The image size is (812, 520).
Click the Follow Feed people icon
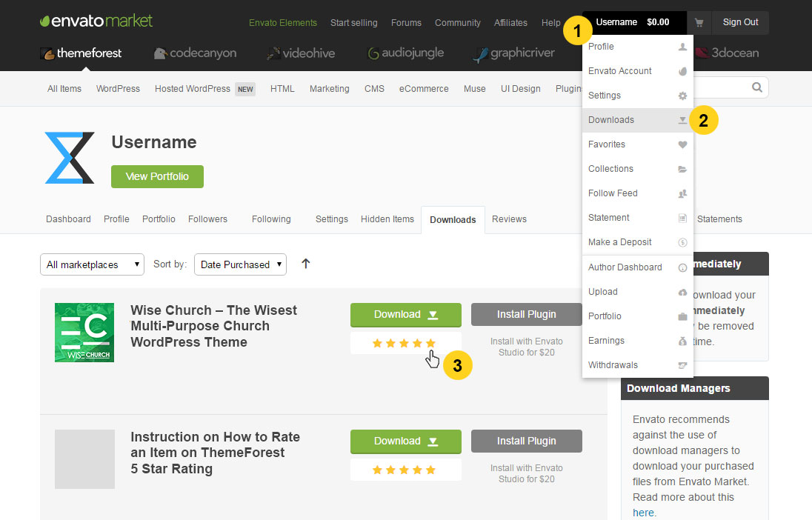[x=682, y=193]
